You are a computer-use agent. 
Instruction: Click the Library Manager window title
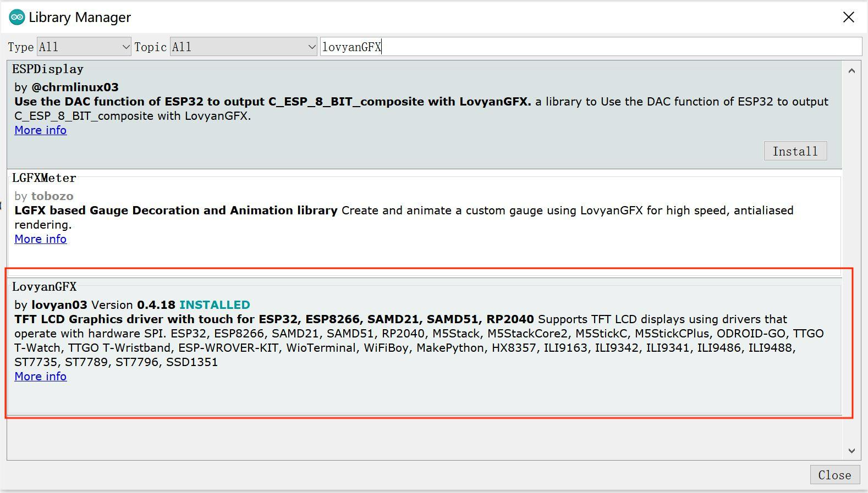click(80, 18)
